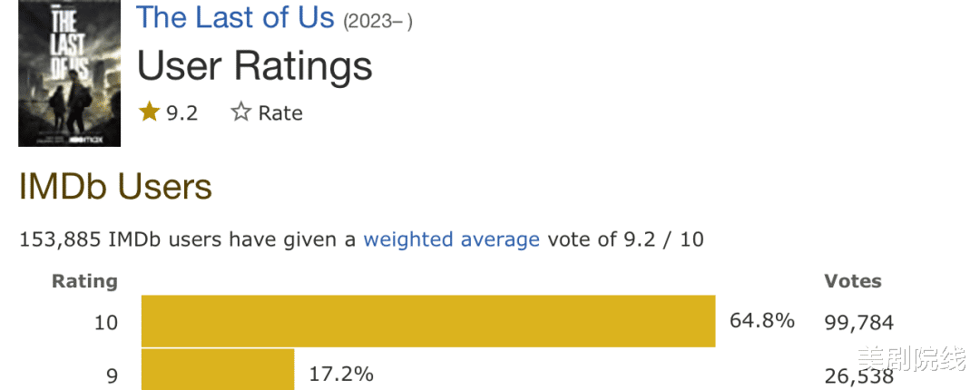The width and height of the screenshot is (980, 390).
Task: Click the 99,784 votes count
Action: point(858,322)
